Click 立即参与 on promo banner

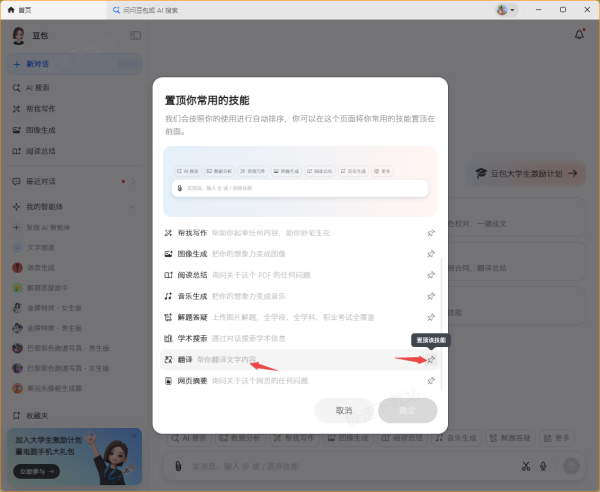coord(36,471)
